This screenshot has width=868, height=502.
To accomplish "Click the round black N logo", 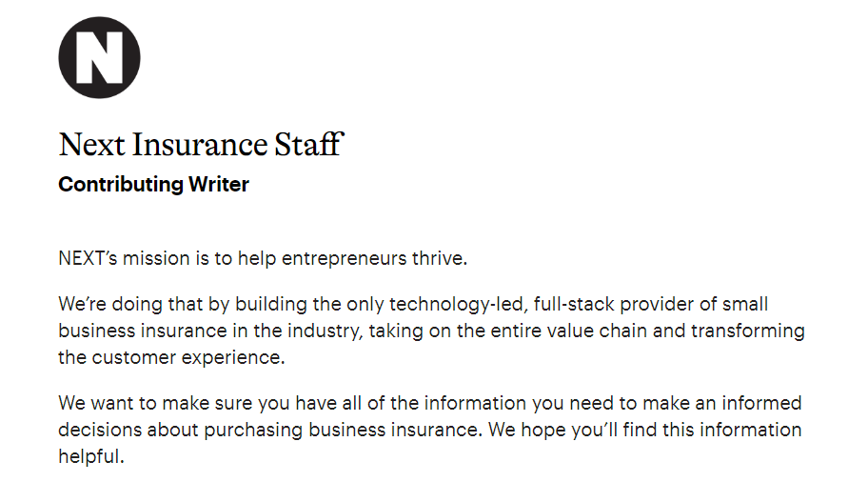I will coord(99,57).
